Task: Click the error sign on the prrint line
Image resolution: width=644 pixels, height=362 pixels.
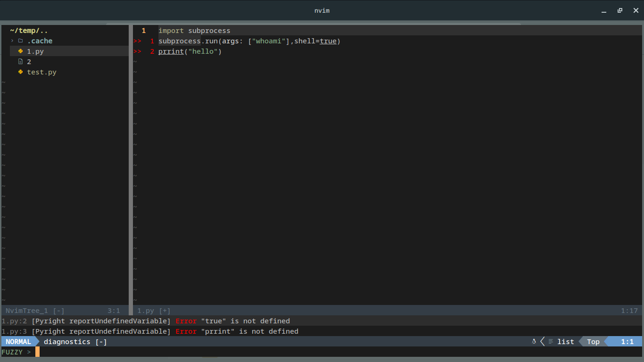Action: (137, 51)
